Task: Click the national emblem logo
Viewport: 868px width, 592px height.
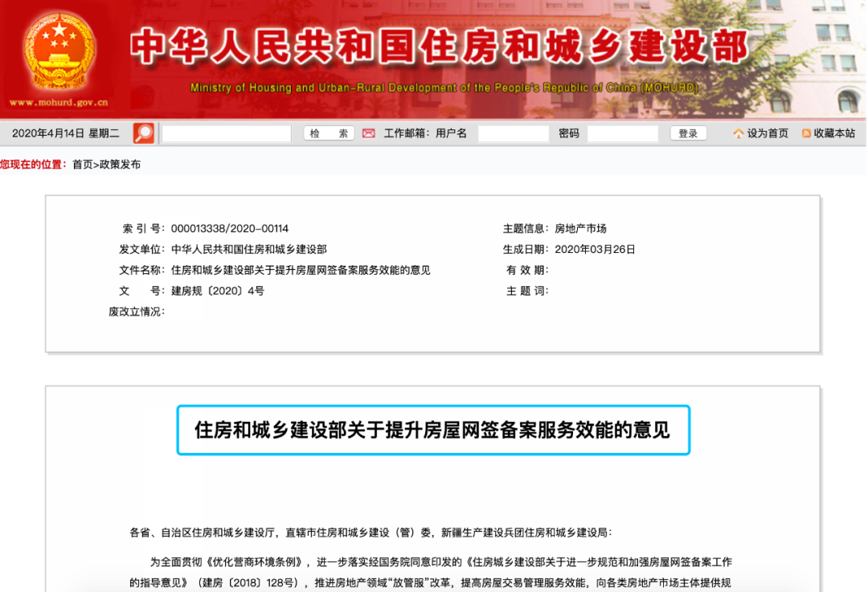Action: [58, 51]
